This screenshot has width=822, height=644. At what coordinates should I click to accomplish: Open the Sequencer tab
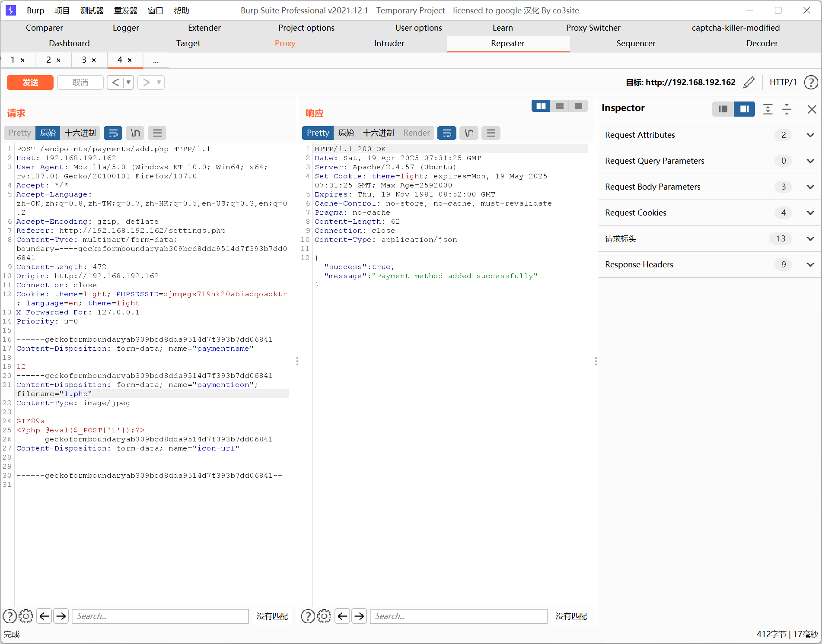[636, 43]
